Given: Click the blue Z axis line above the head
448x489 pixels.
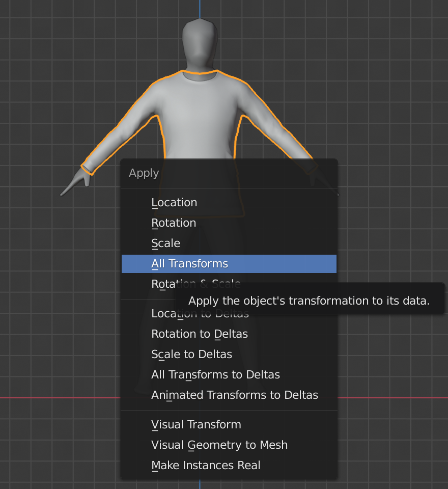Looking at the screenshot, I should pos(200,8).
